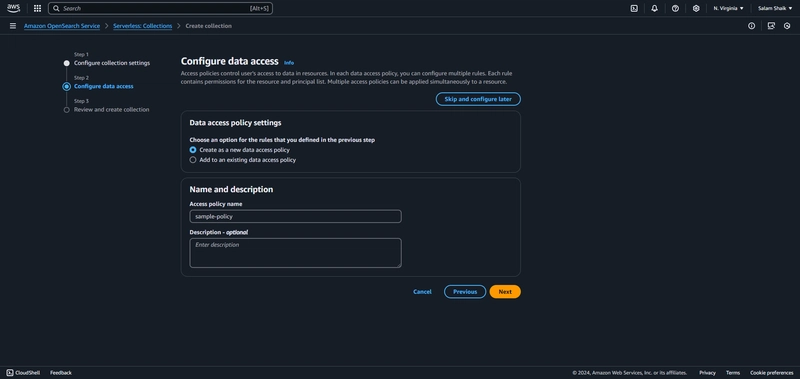The image size is (800, 379).
Task: Open Serverless: Collections breadcrumb link
Action: click(x=142, y=26)
